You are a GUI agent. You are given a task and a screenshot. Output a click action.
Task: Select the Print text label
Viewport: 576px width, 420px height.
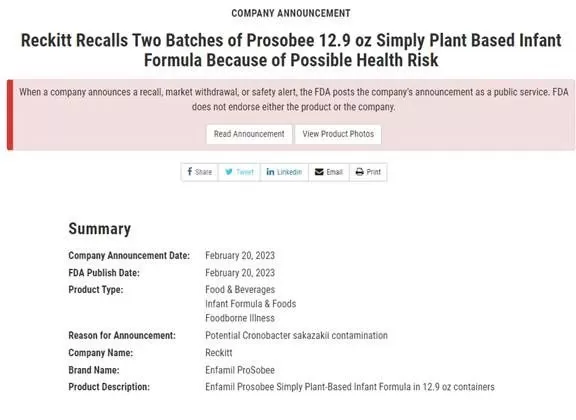click(374, 172)
